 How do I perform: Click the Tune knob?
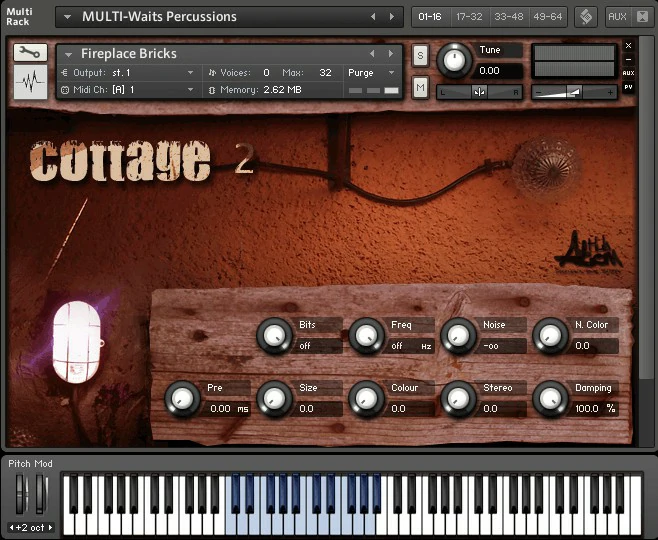454,61
